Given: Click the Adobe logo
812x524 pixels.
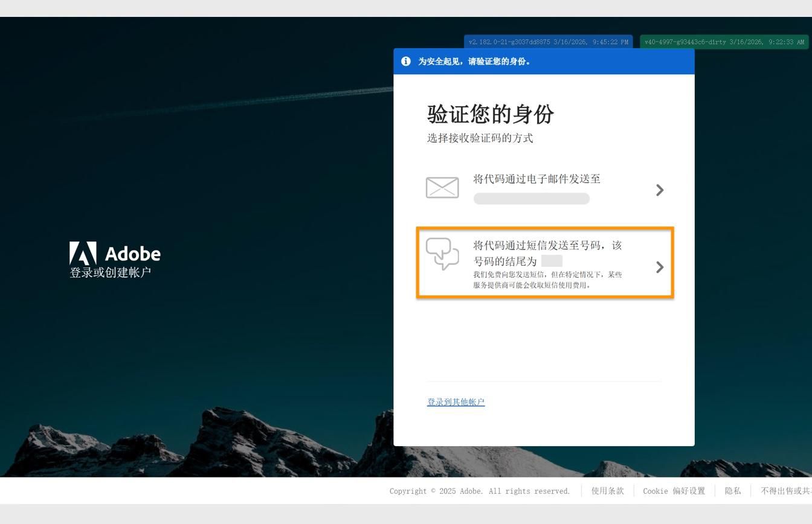Looking at the screenshot, I should tap(115, 252).
